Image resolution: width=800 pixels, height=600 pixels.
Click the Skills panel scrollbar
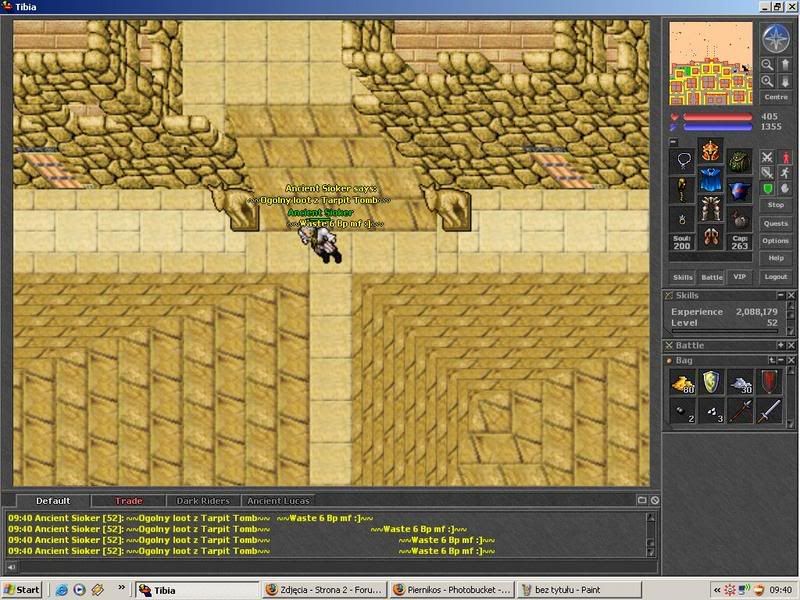(x=791, y=318)
